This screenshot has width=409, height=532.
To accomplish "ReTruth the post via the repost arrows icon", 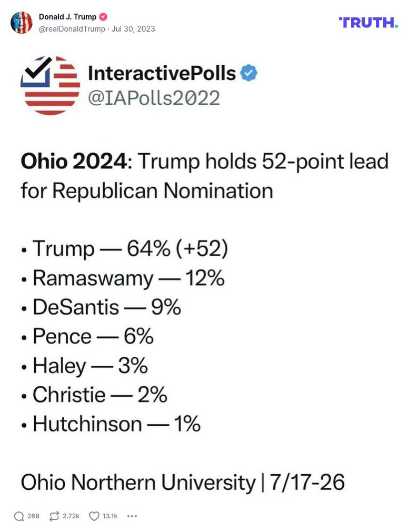I will (x=53, y=516).
